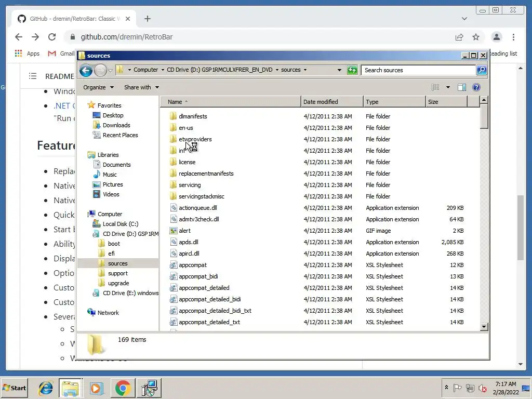Select the apds.dll file
532x399 pixels.
pyautogui.click(x=188, y=242)
